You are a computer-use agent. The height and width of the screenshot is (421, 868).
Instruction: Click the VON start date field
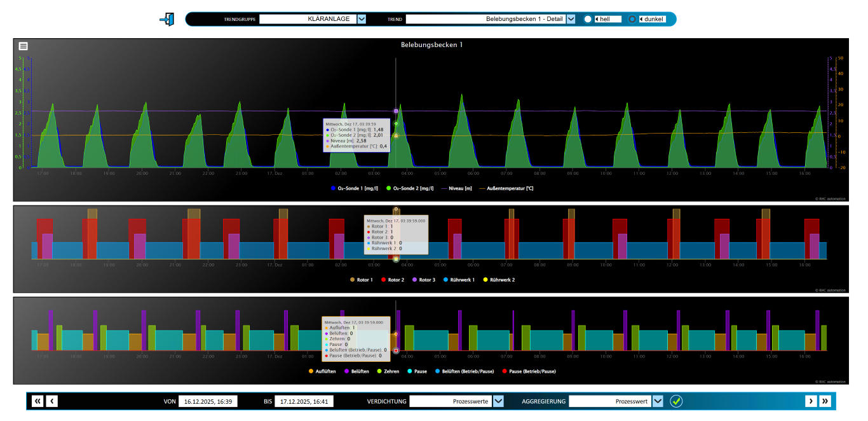[208, 402]
